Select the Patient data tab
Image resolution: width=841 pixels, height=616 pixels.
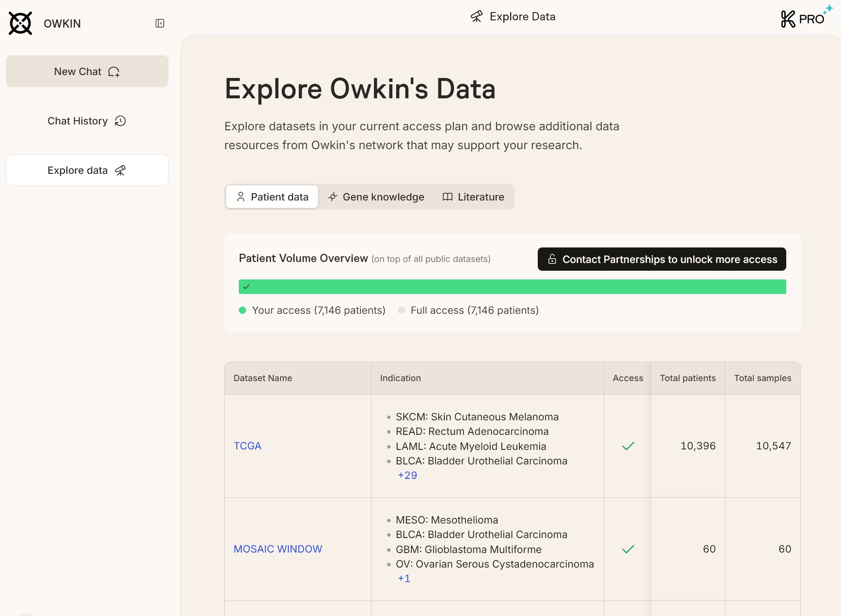point(272,197)
